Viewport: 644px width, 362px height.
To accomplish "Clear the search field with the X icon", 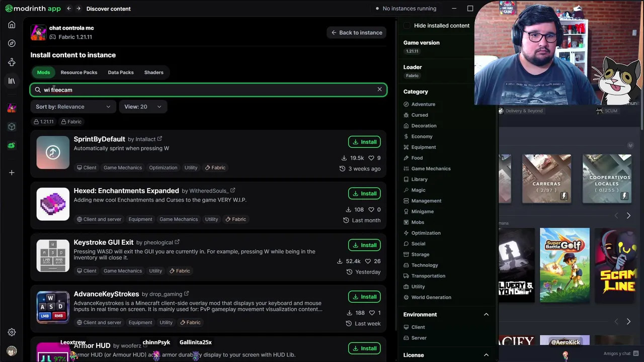I will (x=379, y=89).
